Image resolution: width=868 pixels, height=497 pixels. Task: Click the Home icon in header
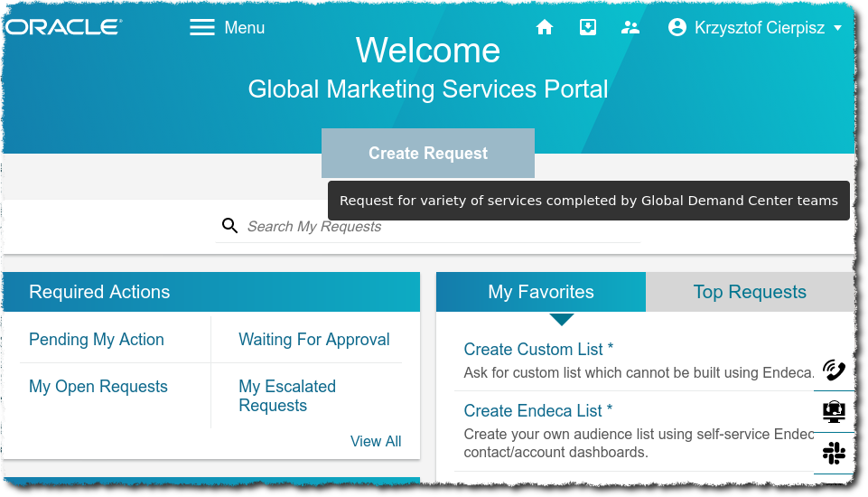pyautogui.click(x=544, y=28)
